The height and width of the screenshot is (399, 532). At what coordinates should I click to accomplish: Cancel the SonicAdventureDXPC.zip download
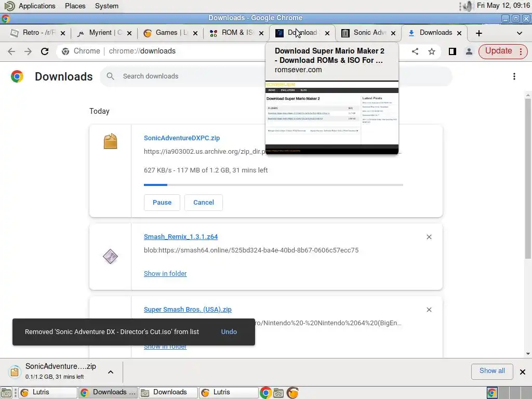click(x=204, y=203)
